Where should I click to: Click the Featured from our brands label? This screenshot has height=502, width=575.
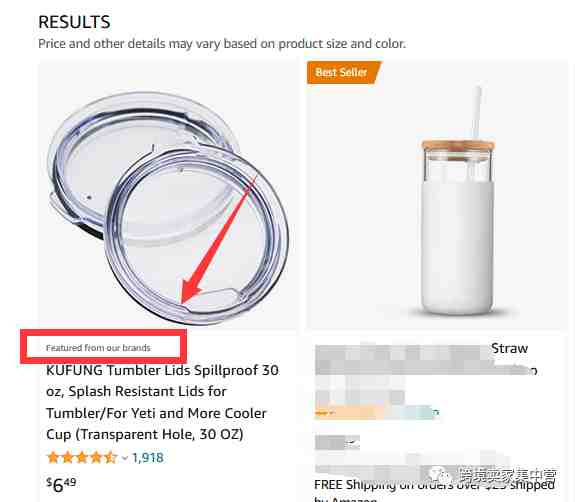[98, 348]
